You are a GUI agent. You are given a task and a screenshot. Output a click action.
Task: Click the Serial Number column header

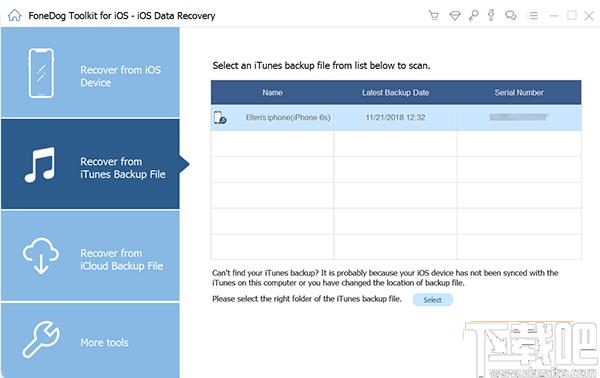(x=519, y=93)
